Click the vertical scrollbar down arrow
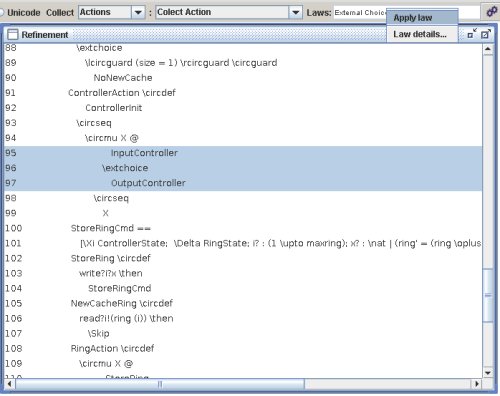 [488, 373]
